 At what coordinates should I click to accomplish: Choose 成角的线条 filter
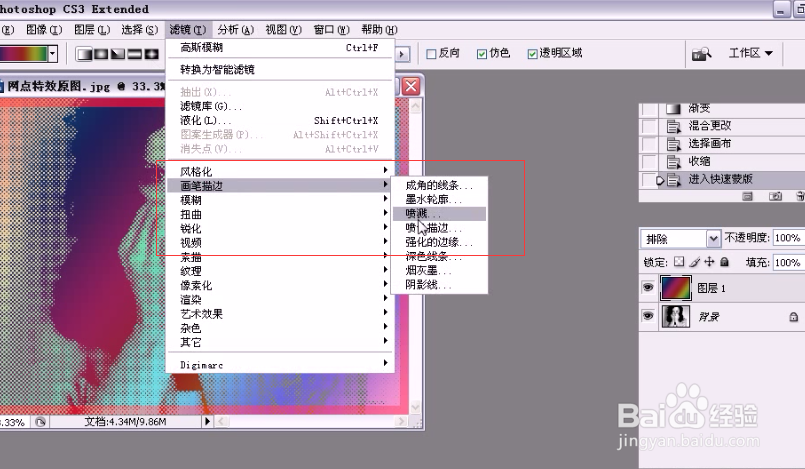[439, 185]
